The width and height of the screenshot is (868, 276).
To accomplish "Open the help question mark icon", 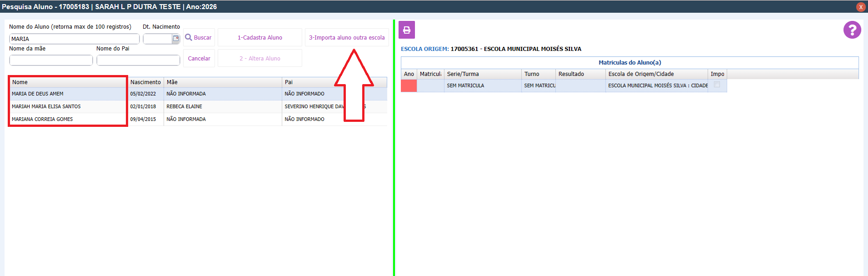I will [852, 30].
